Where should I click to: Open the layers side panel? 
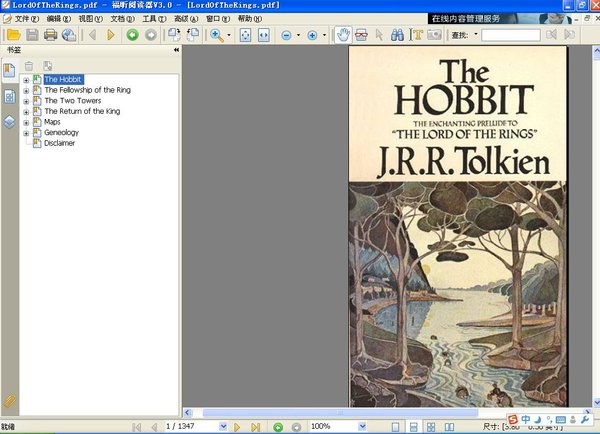pyautogui.click(x=9, y=122)
